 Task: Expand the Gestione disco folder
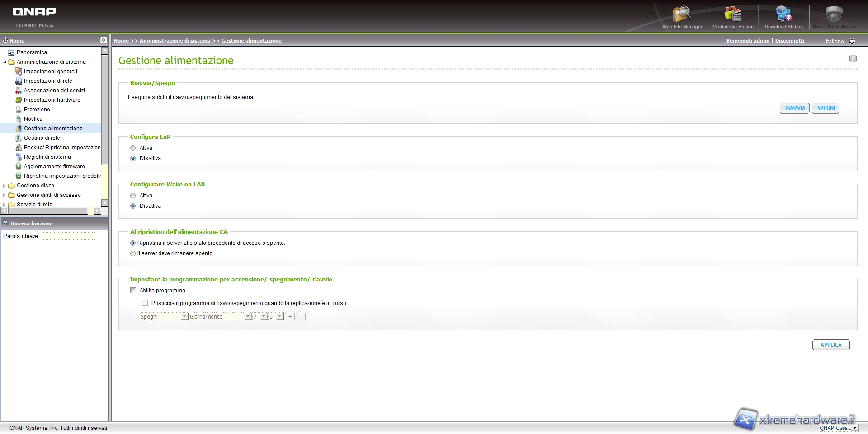[x=5, y=186]
